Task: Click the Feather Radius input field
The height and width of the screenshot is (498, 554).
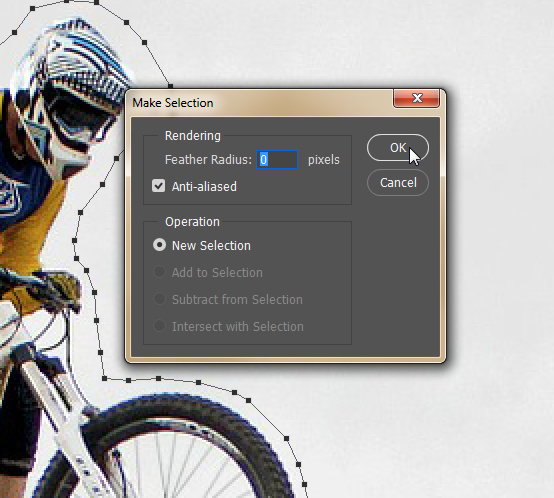Action: [277, 160]
